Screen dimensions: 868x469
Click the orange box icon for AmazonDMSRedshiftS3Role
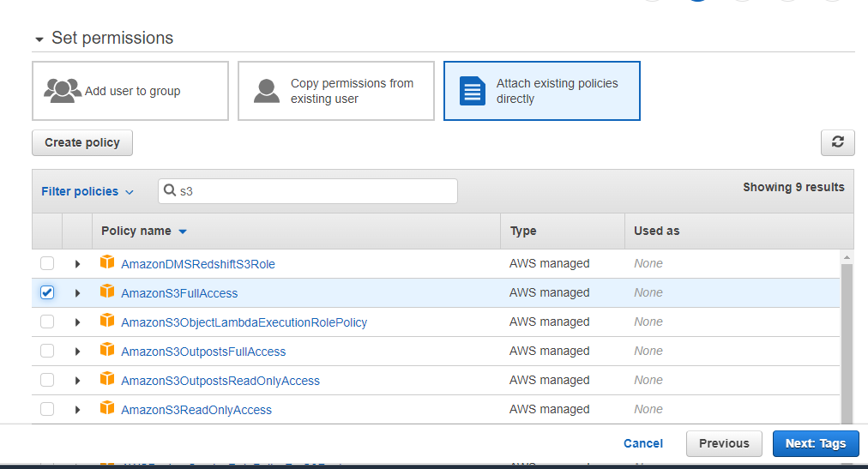[107, 262]
